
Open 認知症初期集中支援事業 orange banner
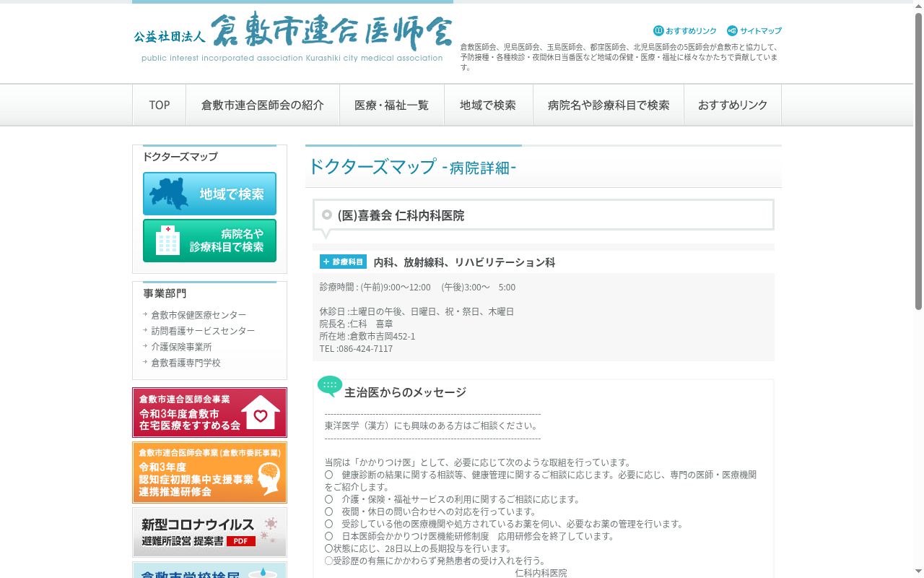coord(209,473)
